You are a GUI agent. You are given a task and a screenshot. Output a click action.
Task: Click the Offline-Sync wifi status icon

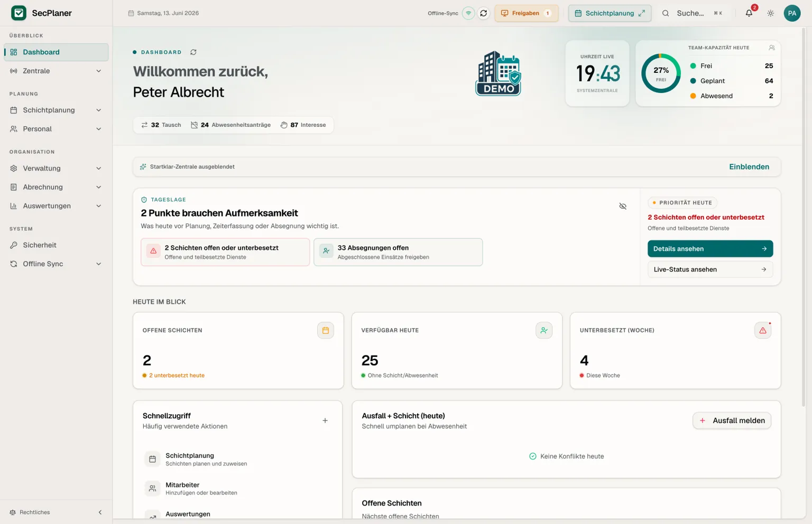(468, 13)
